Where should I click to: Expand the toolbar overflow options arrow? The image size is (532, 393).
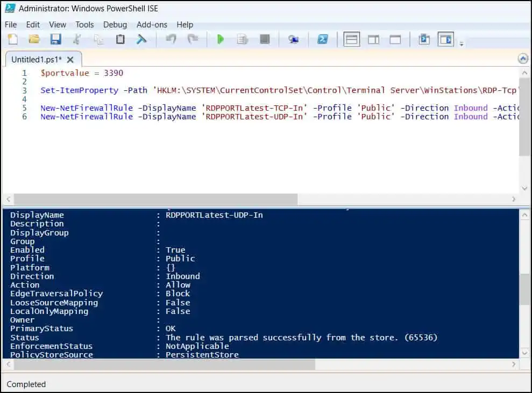pyautogui.click(x=462, y=44)
